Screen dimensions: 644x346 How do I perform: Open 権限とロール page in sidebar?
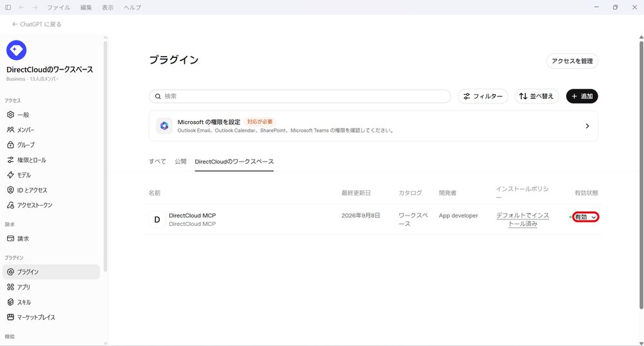coord(52,160)
